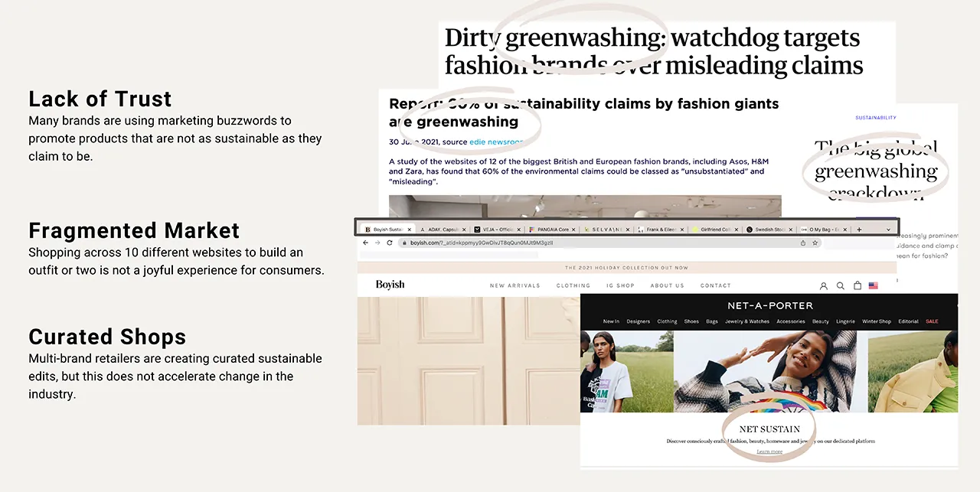Click the 2021 Holiday Collection banner
The image size is (980, 492).
click(627, 268)
